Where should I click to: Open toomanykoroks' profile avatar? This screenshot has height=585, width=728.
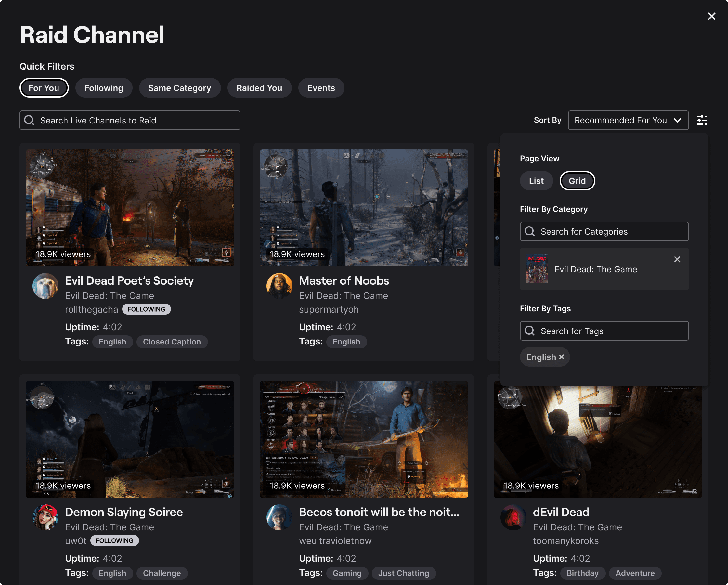[x=513, y=517]
